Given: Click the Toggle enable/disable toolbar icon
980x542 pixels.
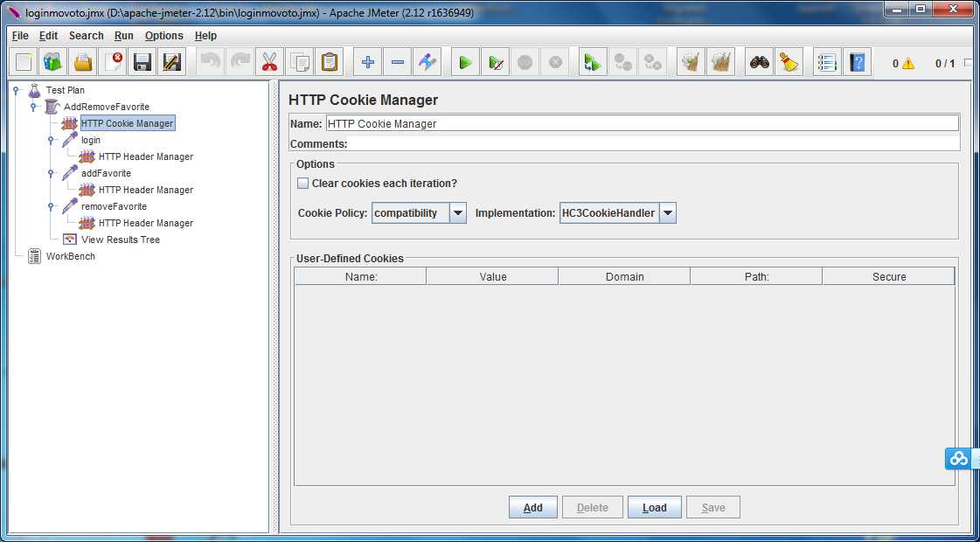Looking at the screenshot, I should [427, 62].
